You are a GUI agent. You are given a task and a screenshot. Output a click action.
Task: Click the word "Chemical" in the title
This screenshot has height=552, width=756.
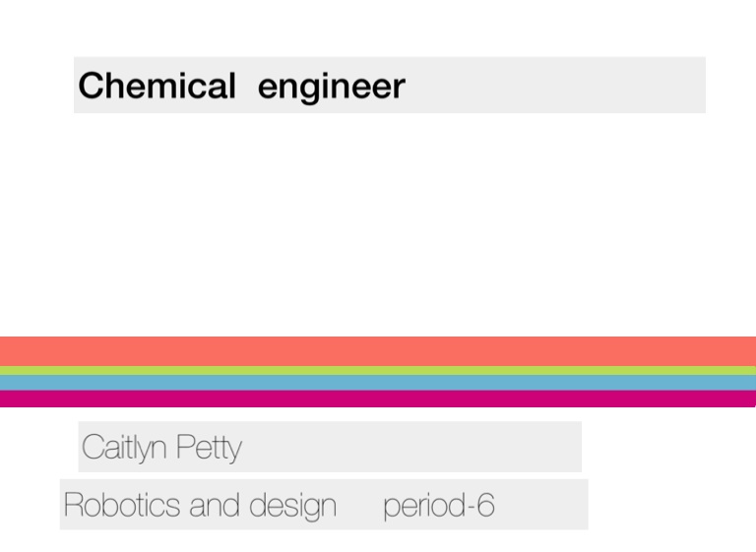click(x=157, y=86)
